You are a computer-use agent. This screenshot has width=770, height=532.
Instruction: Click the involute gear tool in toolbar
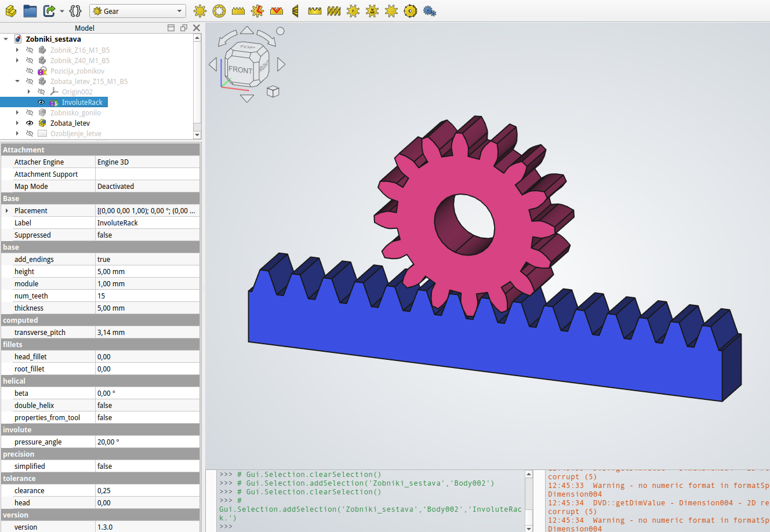[199, 11]
